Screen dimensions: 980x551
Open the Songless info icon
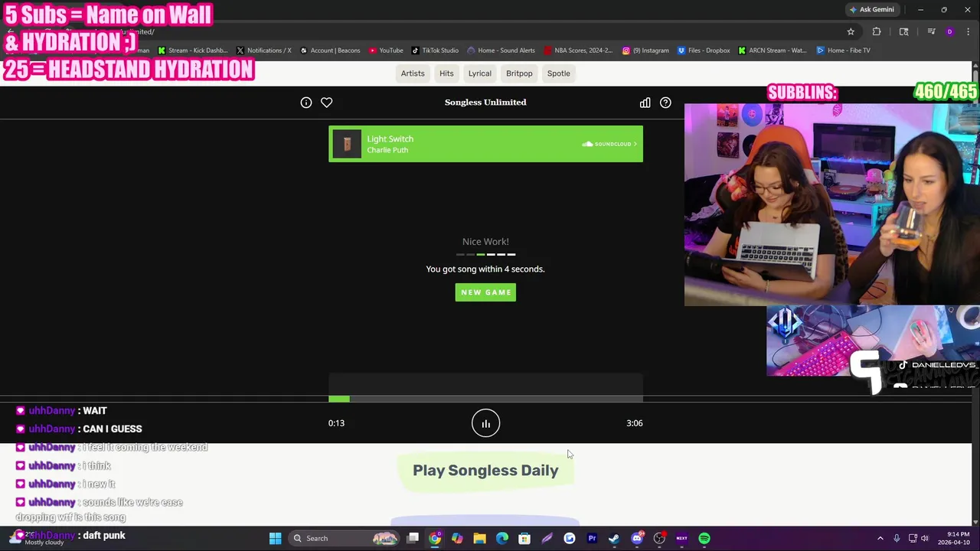(x=306, y=103)
